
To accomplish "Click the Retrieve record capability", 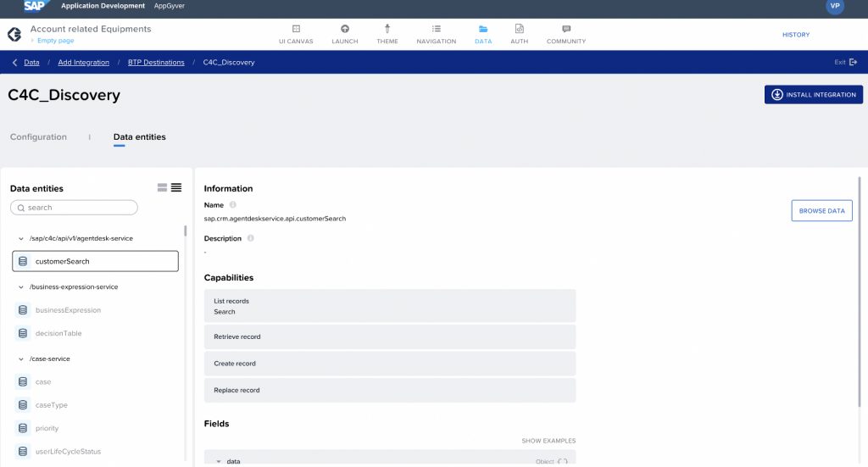I will click(390, 337).
